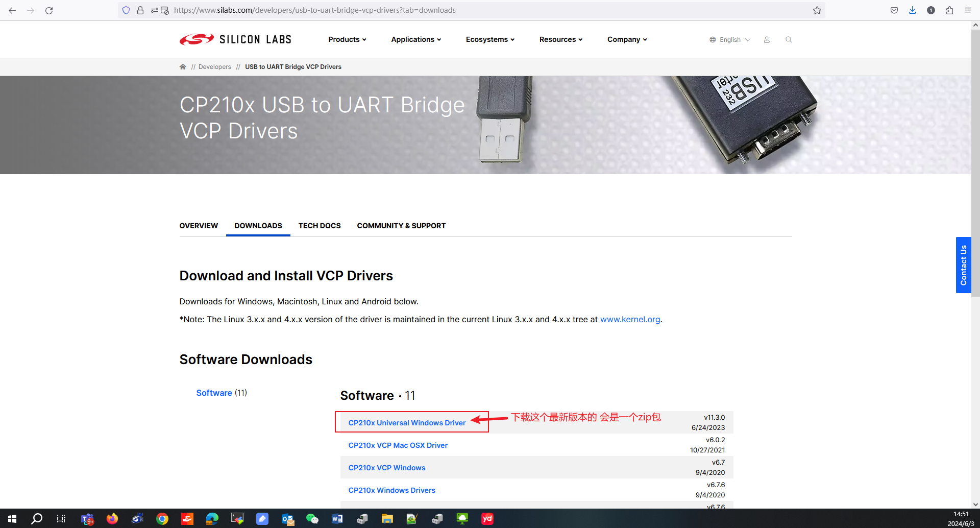980x528 pixels.
Task: Open the Firefox downloads panel
Action: tap(913, 10)
